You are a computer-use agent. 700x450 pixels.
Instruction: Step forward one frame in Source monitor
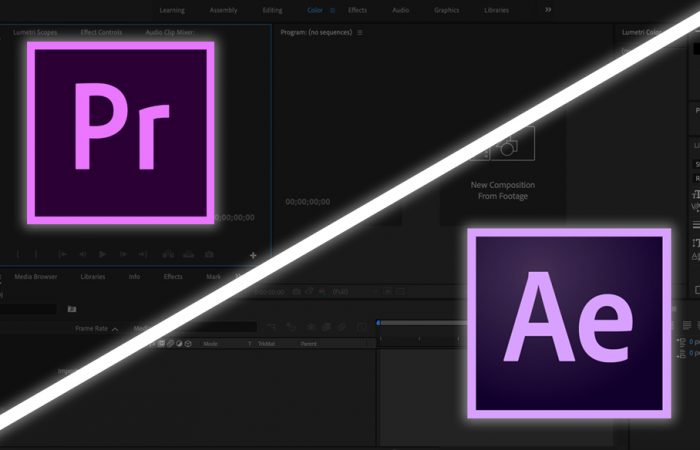[123, 254]
